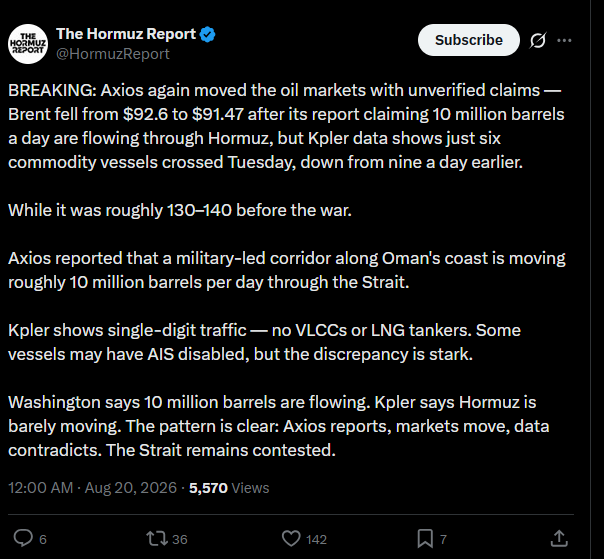Subscribe to The Hormuz Report

click(x=468, y=40)
